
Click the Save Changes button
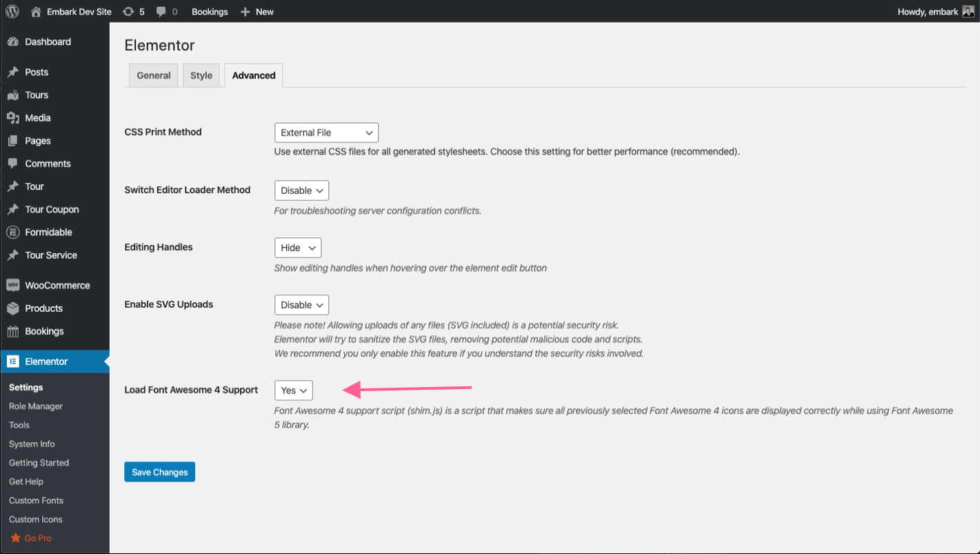point(160,472)
